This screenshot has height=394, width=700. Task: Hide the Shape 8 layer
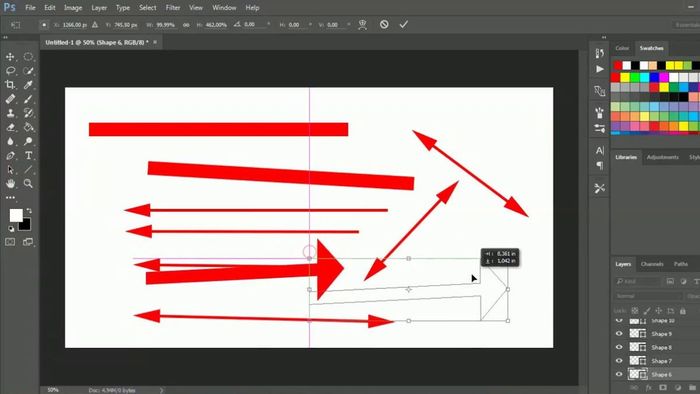[619, 347]
